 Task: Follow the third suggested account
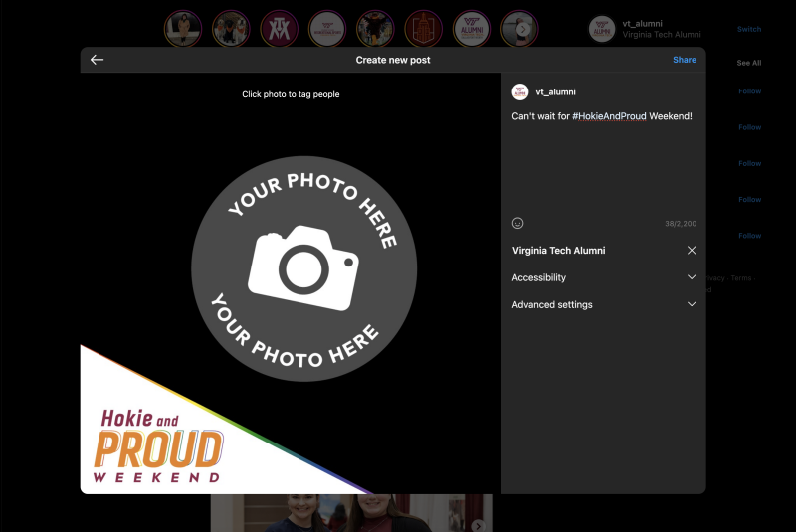click(750, 163)
